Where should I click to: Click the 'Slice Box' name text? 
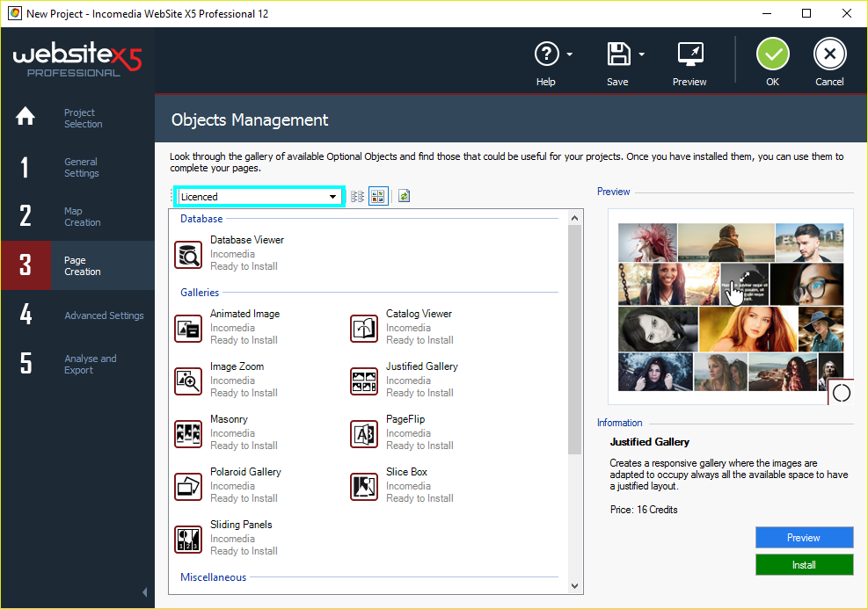click(x=406, y=472)
